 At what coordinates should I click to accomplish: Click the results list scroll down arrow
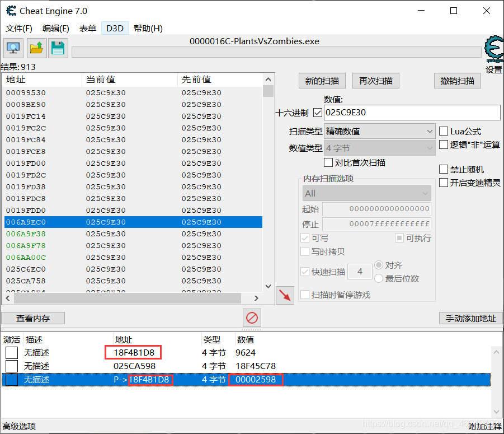click(268, 286)
